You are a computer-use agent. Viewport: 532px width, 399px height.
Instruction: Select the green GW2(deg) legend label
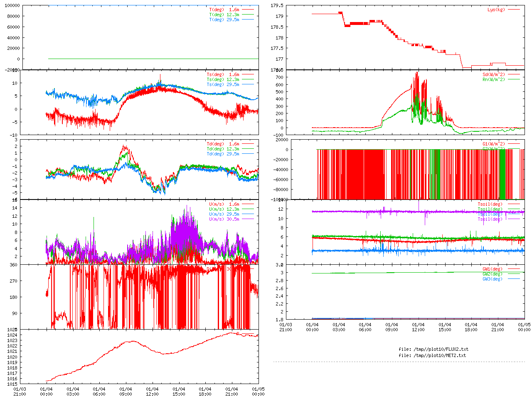tap(493, 274)
